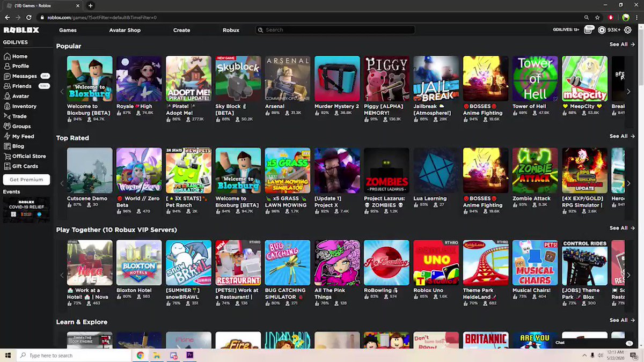Open the Avatar Shop nav item

point(125,30)
